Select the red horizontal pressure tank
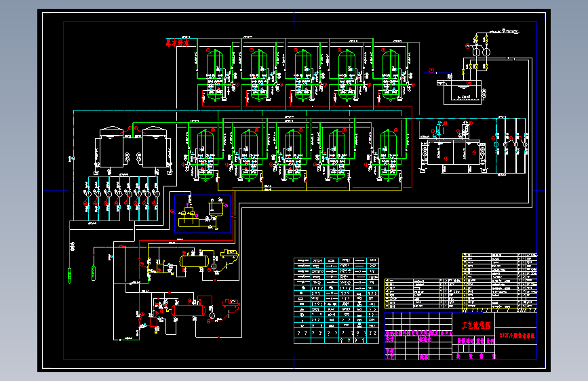The height and width of the screenshot is (381, 588). point(189,310)
